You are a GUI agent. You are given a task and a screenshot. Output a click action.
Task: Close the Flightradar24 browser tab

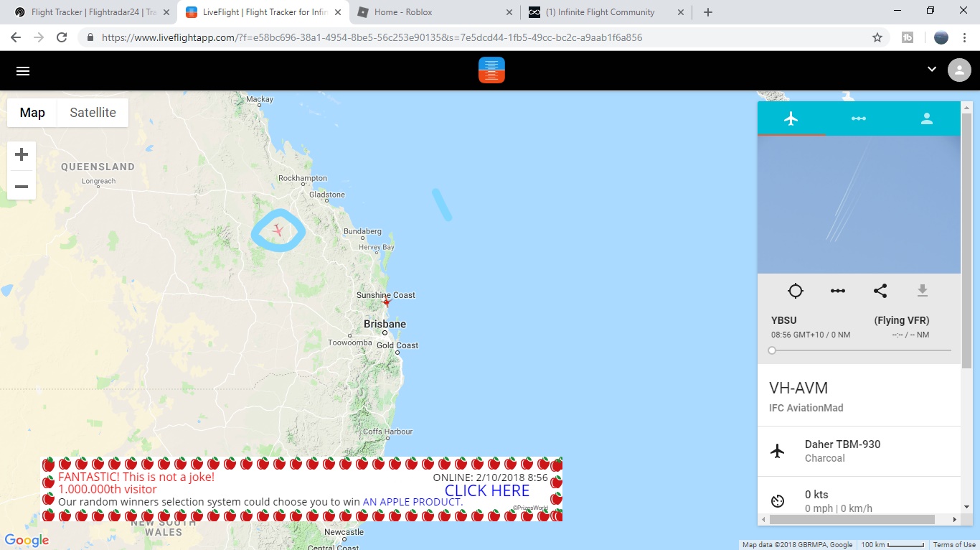pyautogui.click(x=166, y=12)
